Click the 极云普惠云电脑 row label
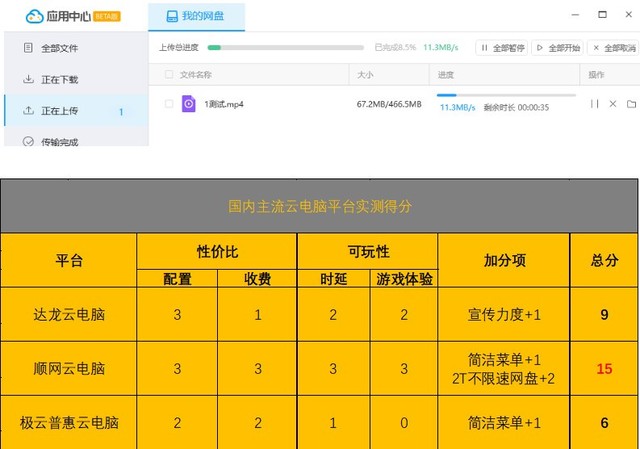This screenshot has width=640, height=449. tap(69, 422)
